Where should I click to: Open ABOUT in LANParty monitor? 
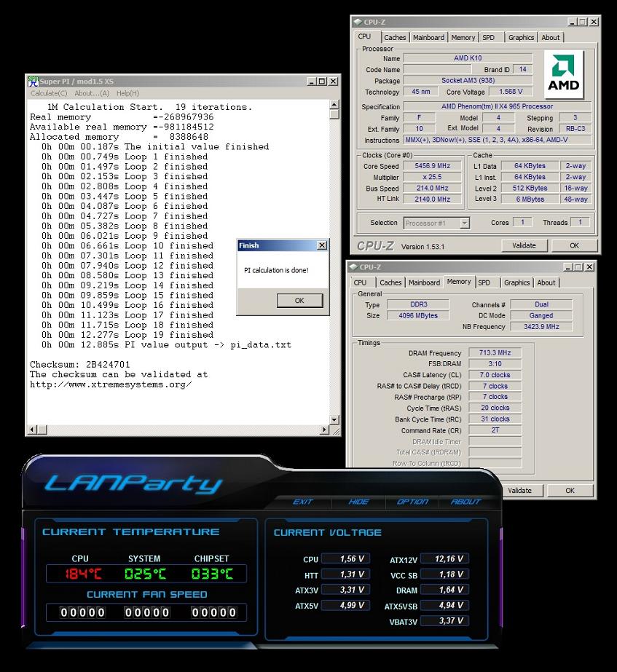pos(465,502)
